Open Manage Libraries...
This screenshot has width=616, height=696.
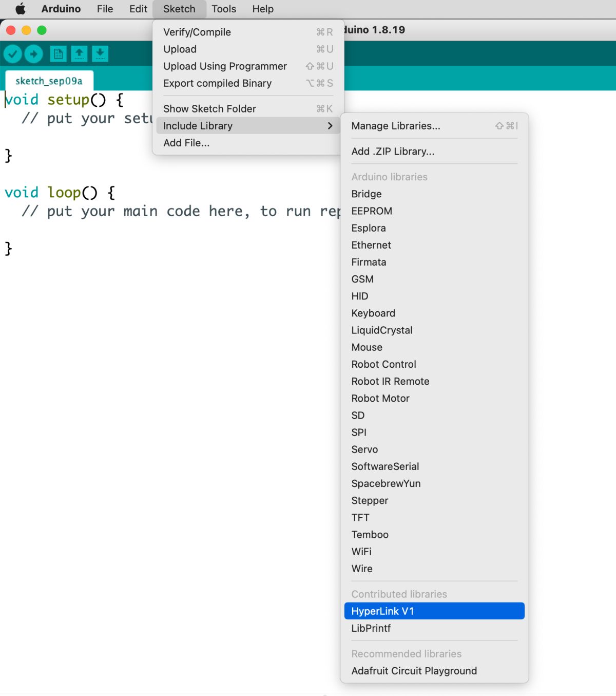tap(434, 125)
